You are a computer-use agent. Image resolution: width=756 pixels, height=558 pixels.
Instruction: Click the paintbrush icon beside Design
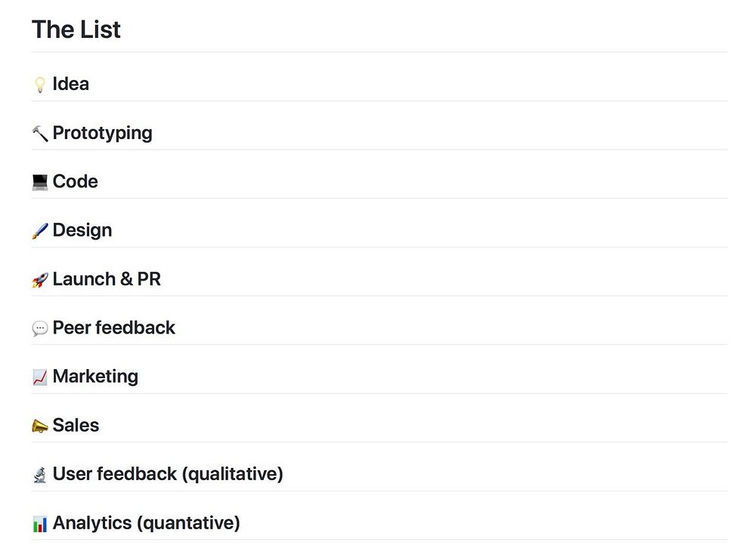point(40,231)
